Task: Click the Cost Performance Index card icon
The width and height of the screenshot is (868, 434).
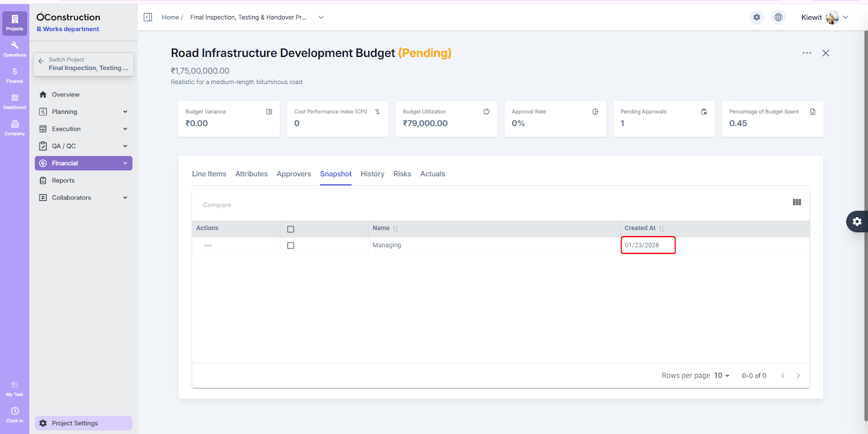Action: [x=378, y=112]
